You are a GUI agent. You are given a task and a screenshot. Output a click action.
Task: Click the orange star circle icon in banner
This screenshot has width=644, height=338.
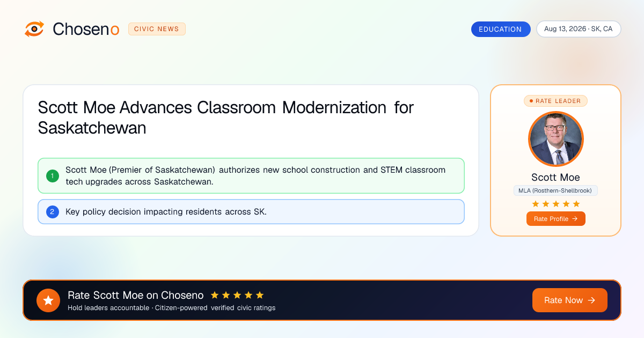point(48,300)
